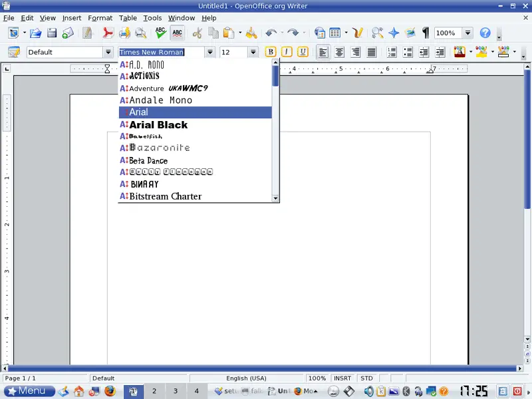Click the Times New Roman font name field

point(162,52)
